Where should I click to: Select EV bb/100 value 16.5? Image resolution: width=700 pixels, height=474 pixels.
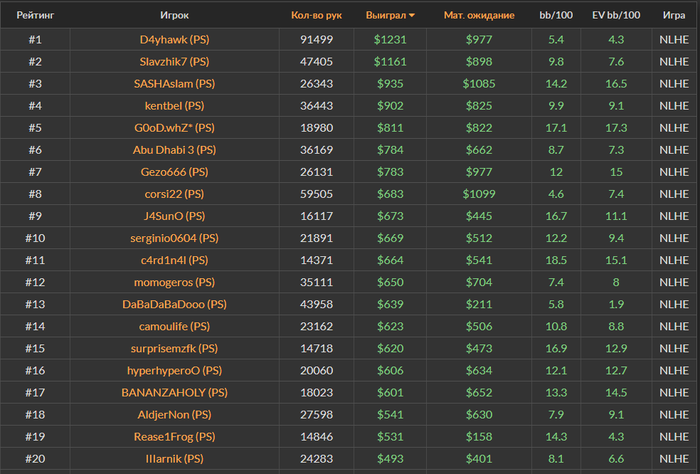(616, 83)
